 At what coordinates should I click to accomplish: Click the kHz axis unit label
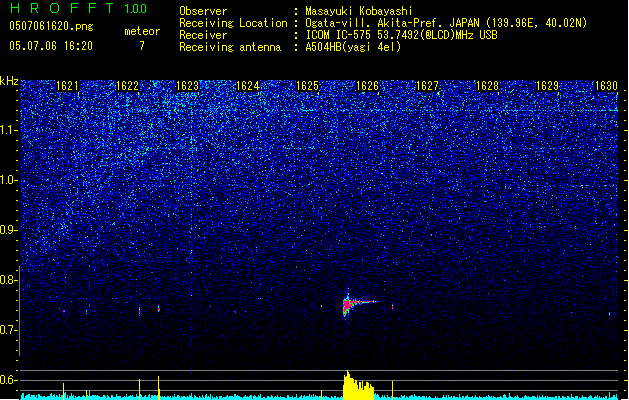pyautogui.click(x=9, y=81)
